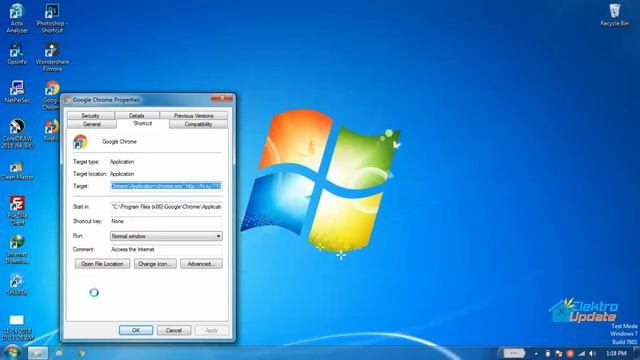Show hidden system tray icons
Screen dimensions: 640x360
(536, 353)
